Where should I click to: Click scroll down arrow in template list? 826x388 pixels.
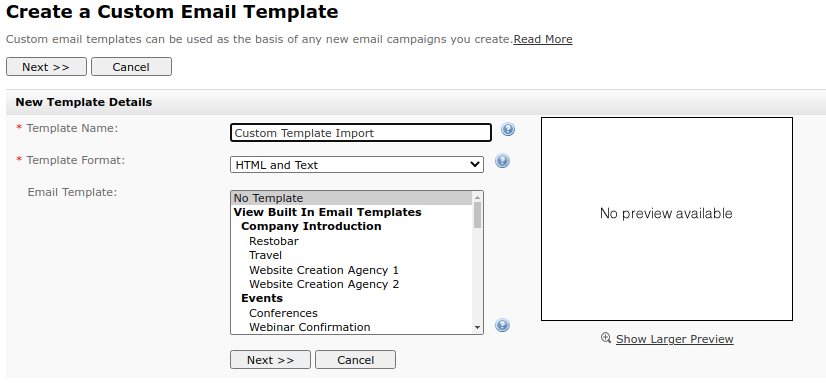[x=477, y=327]
